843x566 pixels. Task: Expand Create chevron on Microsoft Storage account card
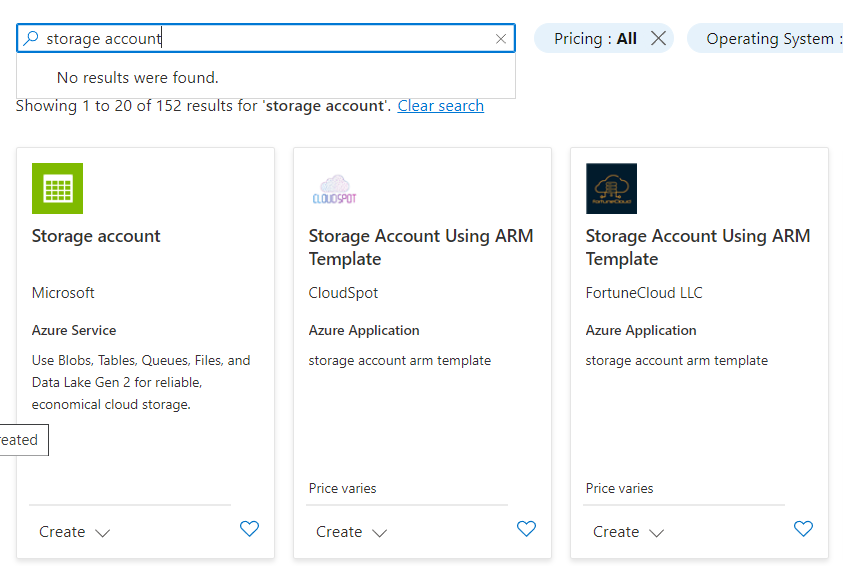coord(103,533)
